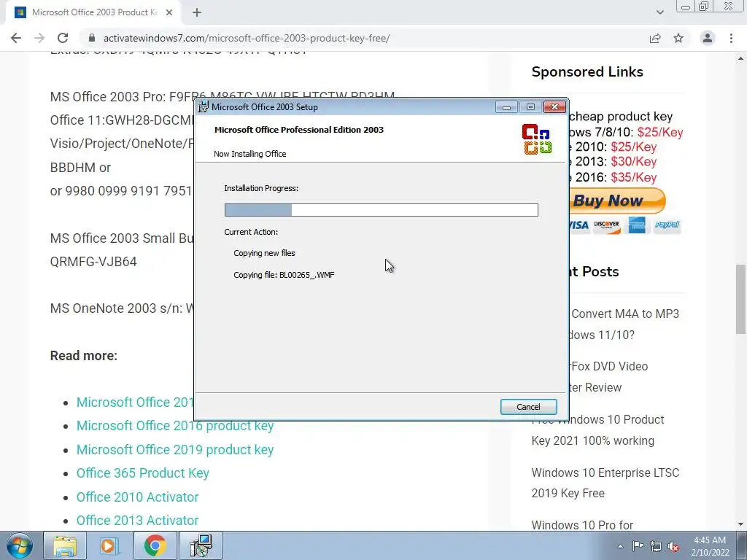Open Microsoft Office 2016 product key link
This screenshot has height=560, width=747.
point(175,426)
